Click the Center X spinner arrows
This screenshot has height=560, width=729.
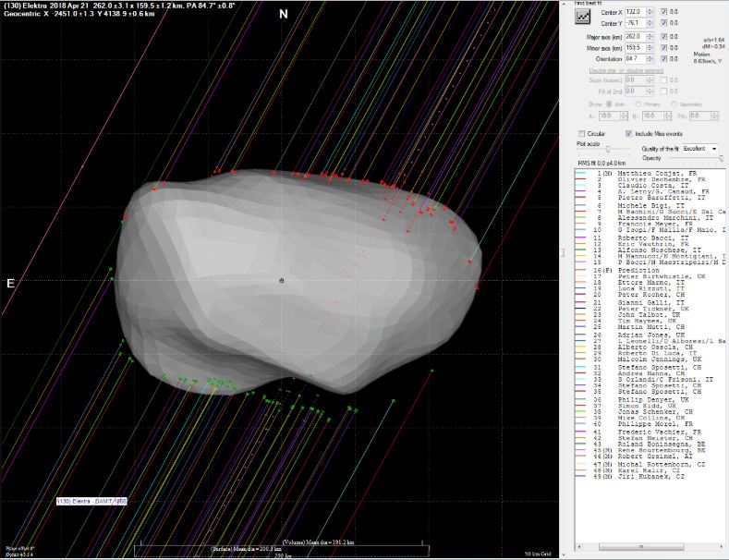[650, 12]
